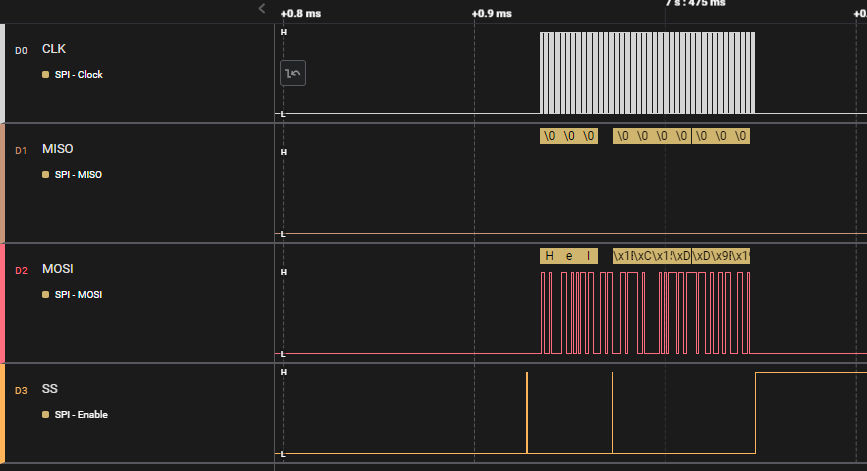
Task: Click the SPI - MISO analyzer square
Action: (x=45, y=175)
